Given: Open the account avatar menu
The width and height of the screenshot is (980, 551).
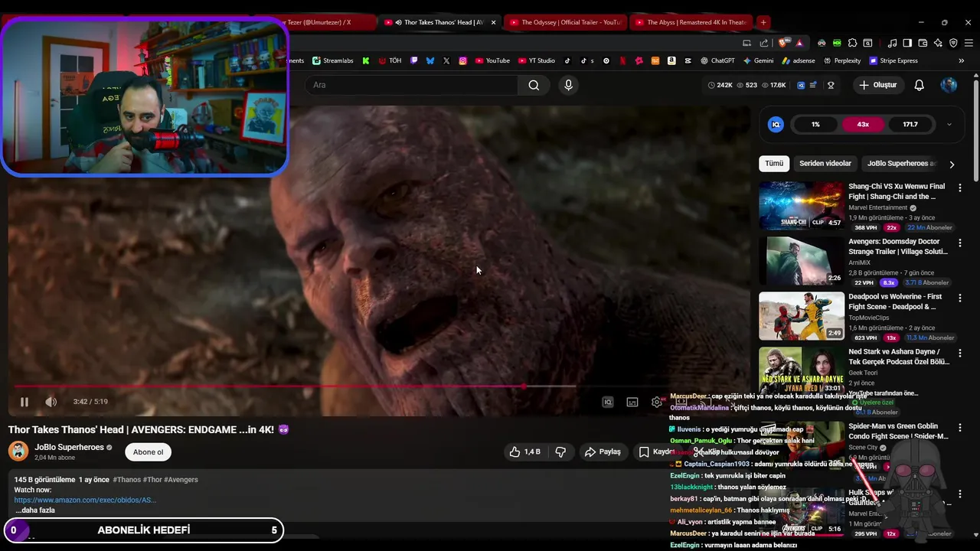Looking at the screenshot, I should [949, 85].
